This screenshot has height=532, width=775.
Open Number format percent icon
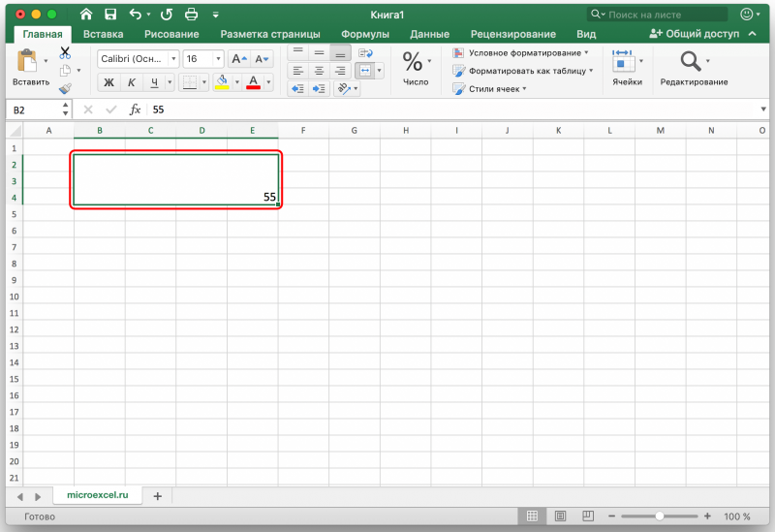[x=413, y=62]
